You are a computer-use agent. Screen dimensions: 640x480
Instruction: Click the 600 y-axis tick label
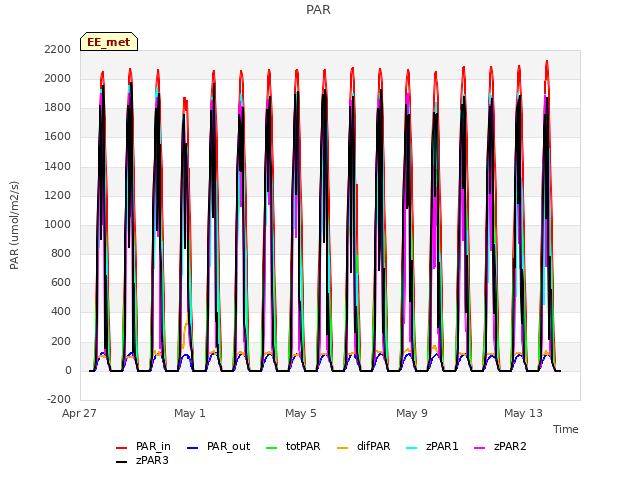coord(61,282)
